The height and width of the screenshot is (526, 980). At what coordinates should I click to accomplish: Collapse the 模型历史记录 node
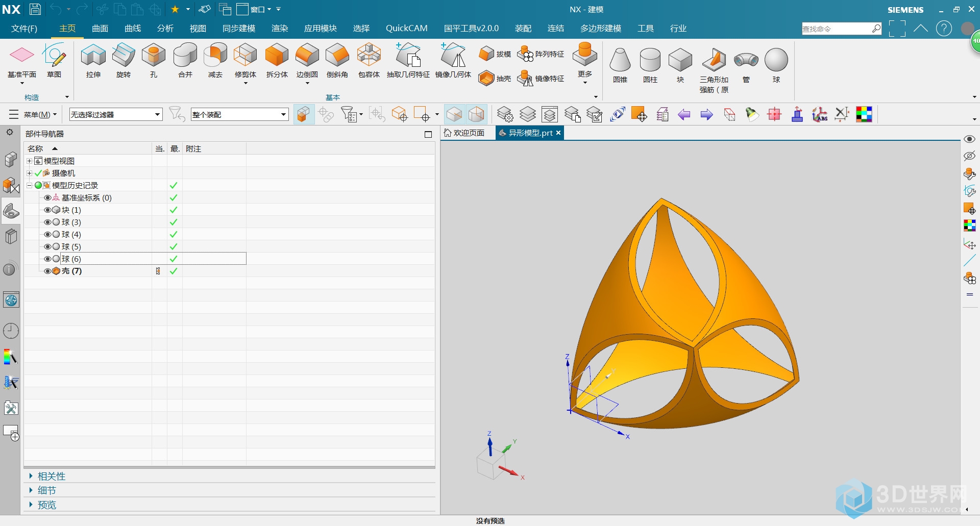point(29,185)
